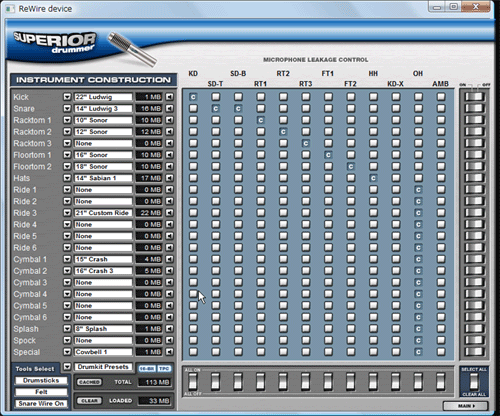
Task: Select the Drumsticks tool
Action: click(41, 380)
